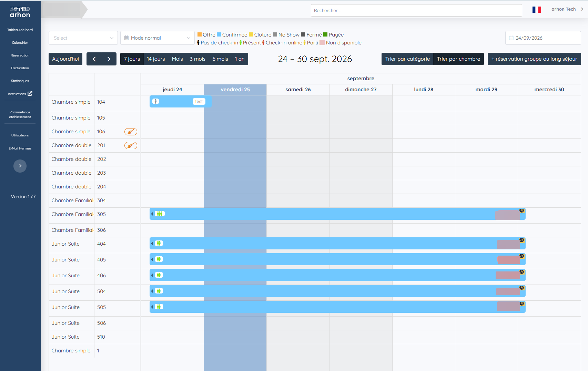Click the Confirmée blue legend swatch

pyautogui.click(x=219, y=34)
